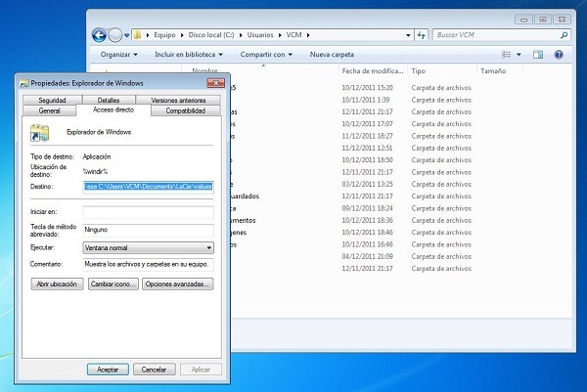Click the Destino path field
This screenshot has width=587, height=392.
tap(149, 187)
